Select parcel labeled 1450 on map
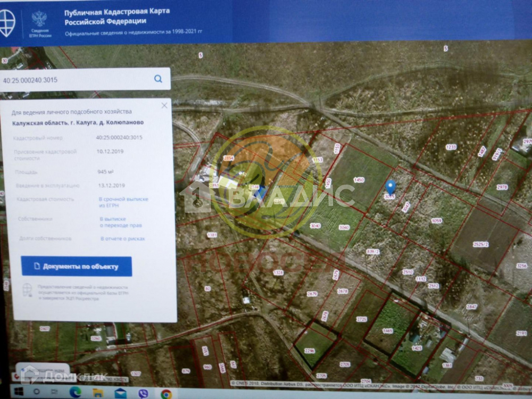The width and height of the screenshot is (532, 399). click(359, 180)
